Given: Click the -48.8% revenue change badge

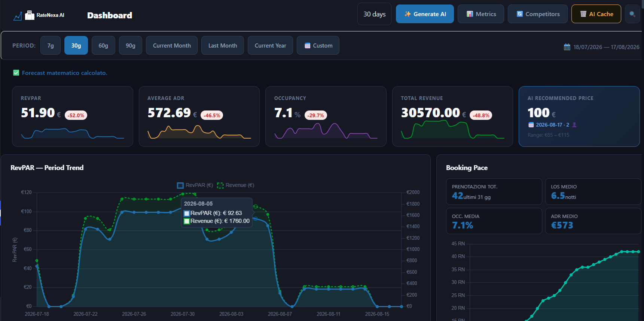Looking at the screenshot, I should (x=481, y=115).
